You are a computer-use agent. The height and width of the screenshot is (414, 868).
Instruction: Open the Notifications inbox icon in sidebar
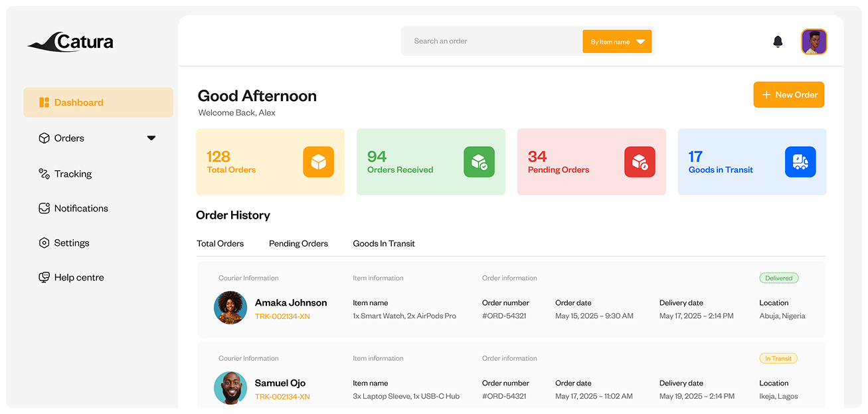click(x=44, y=209)
